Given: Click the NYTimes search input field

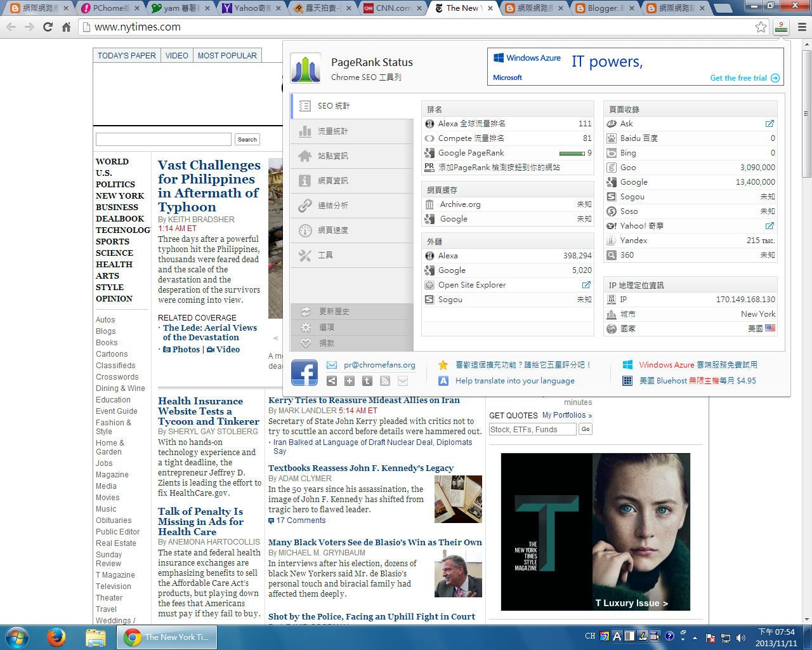Looking at the screenshot, I should [x=164, y=140].
